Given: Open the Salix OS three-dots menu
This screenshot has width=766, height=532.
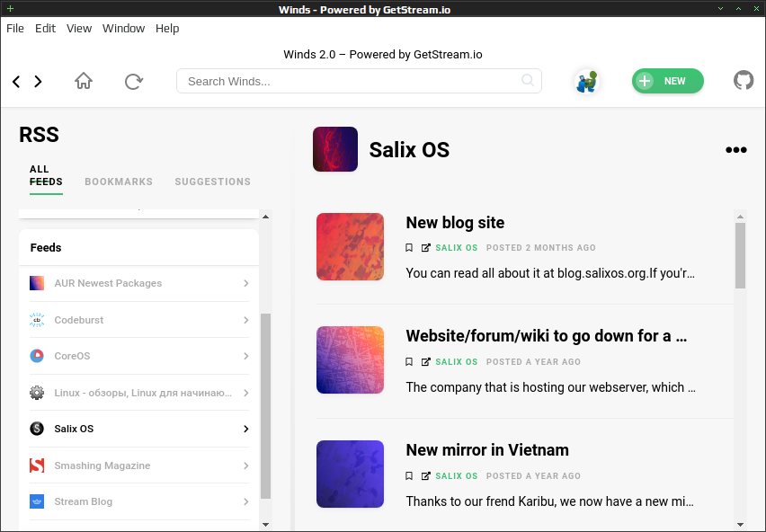Looking at the screenshot, I should (735, 150).
